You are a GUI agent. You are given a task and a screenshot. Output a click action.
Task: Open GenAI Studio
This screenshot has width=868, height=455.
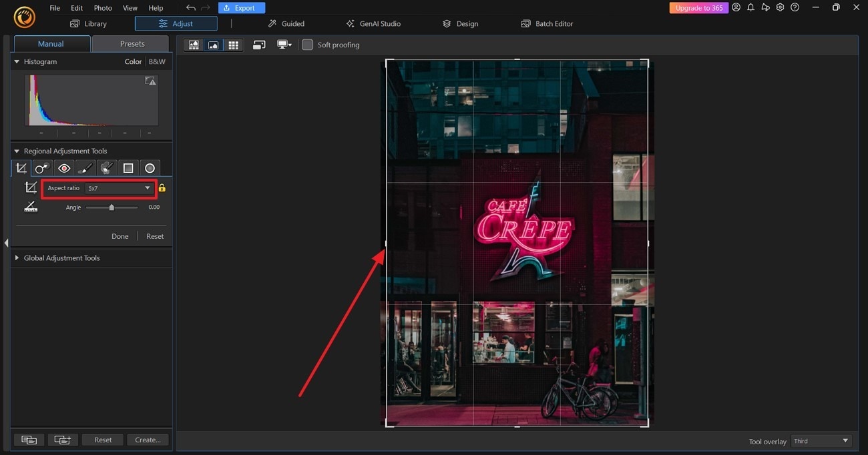pyautogui.click(x=373, y=23)
